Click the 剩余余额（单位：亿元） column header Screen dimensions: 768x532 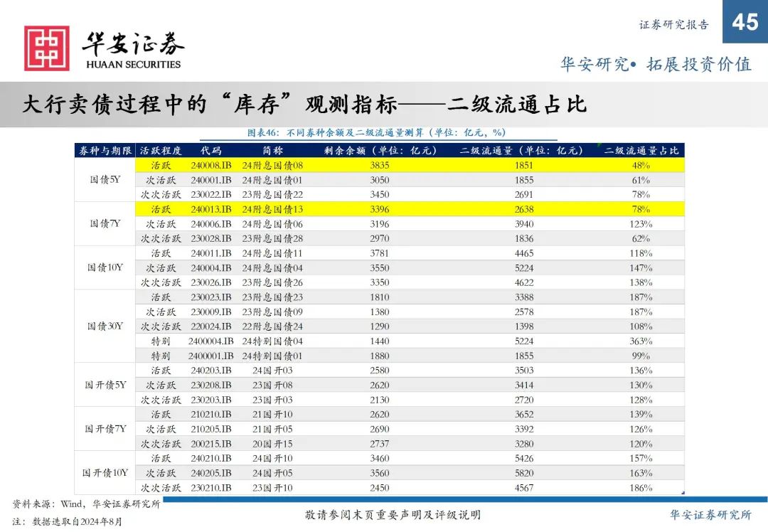380,150
